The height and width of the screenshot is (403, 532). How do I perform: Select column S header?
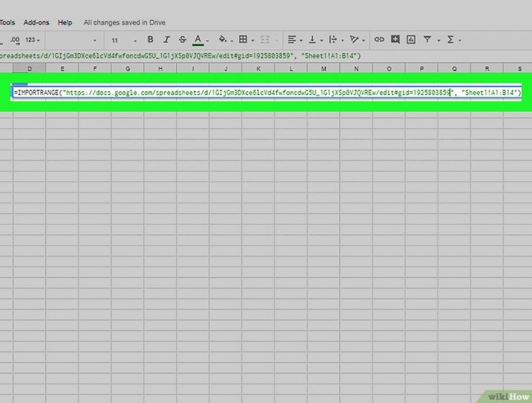click(x=518, y=69)
